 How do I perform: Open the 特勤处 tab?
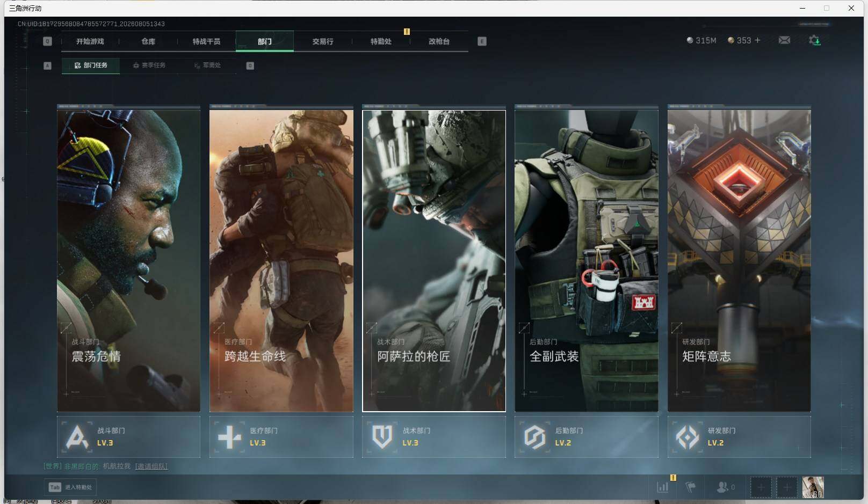tap(381, 41)
